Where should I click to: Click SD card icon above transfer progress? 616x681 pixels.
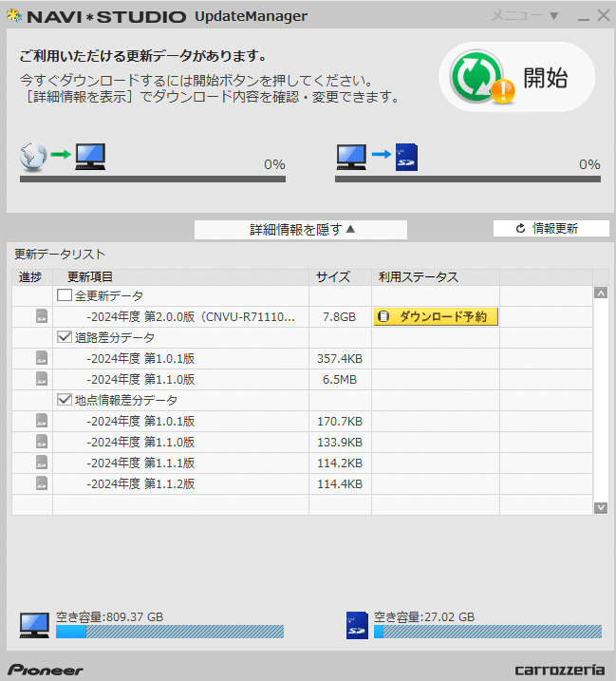coord(407,157)
